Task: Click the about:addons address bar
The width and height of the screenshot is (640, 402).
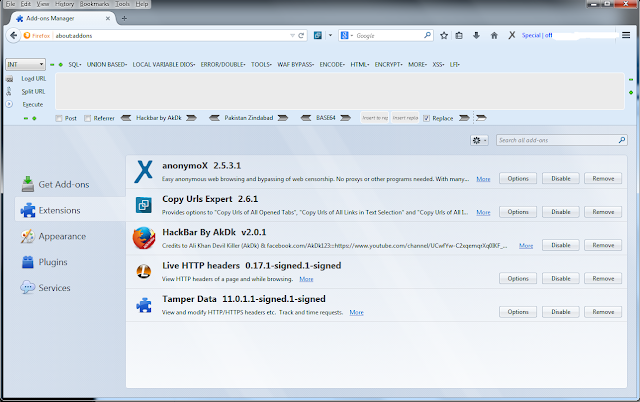Action: 171,36
